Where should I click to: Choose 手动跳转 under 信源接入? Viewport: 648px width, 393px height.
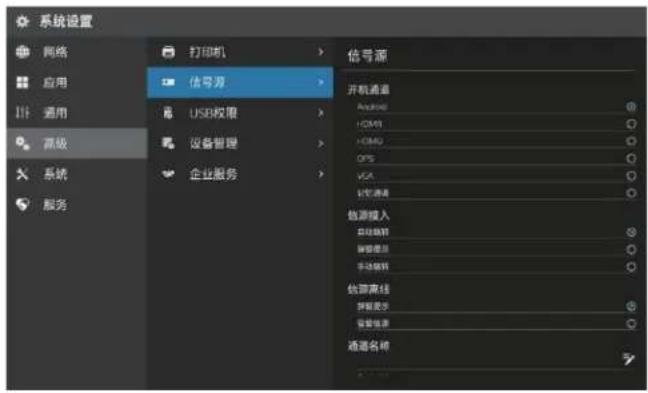[631, 267]
